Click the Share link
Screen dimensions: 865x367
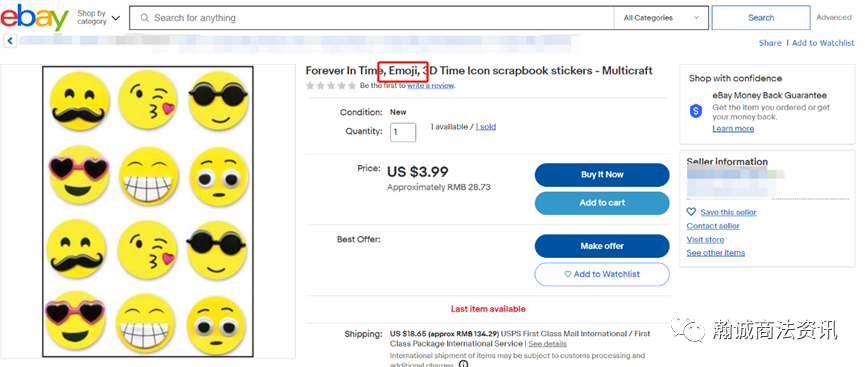pos(770,43)
